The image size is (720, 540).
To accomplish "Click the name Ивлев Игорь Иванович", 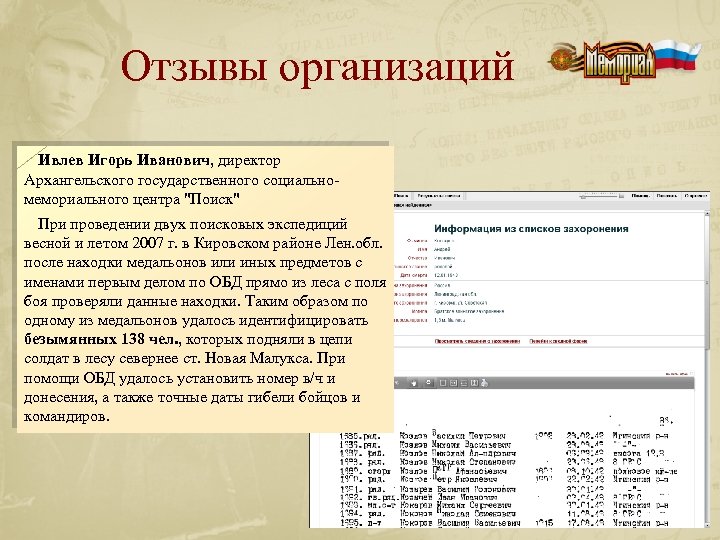I will [124, 160].
